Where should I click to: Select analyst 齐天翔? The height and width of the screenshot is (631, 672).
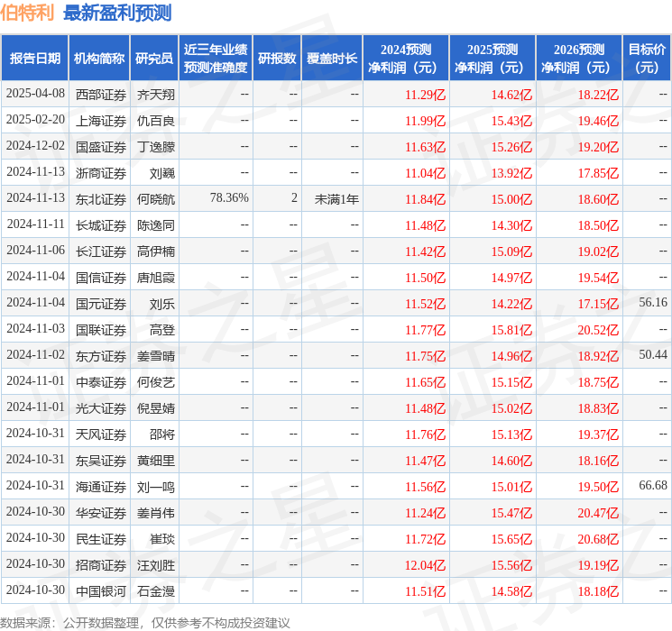point(155,95)
